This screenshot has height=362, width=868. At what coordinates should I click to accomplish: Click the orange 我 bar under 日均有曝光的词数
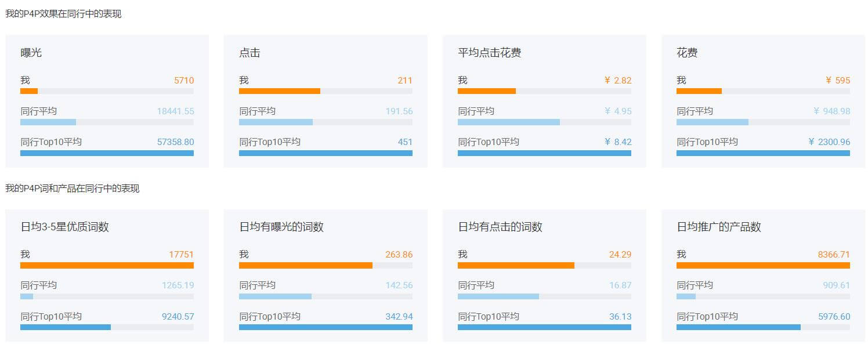pos(306,266)
